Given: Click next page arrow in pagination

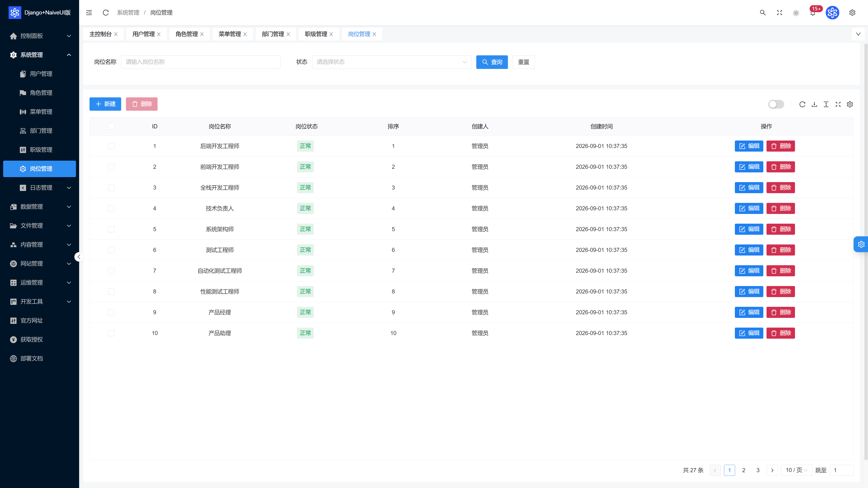Looking at the screenshot, I should 772,470.
